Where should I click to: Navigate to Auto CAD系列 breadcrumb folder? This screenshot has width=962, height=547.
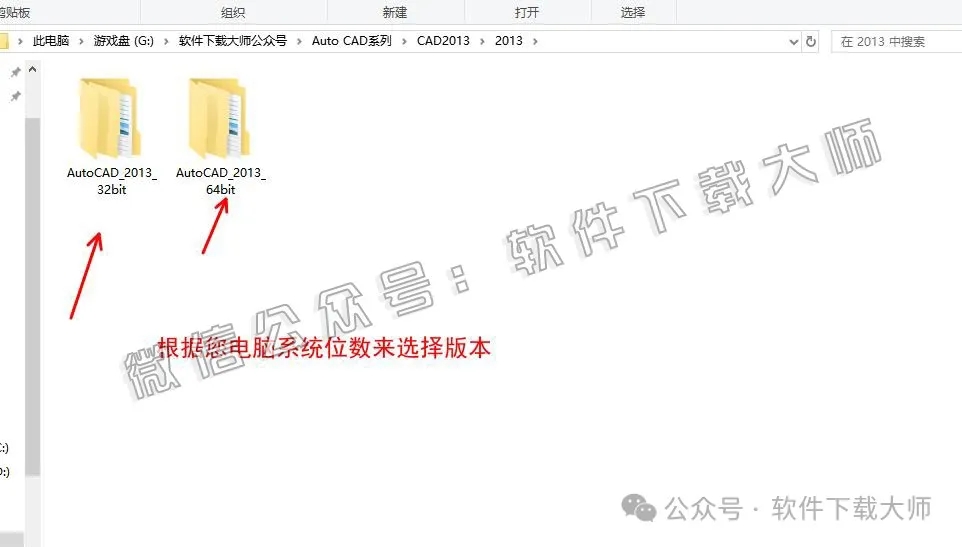point(352,40)
